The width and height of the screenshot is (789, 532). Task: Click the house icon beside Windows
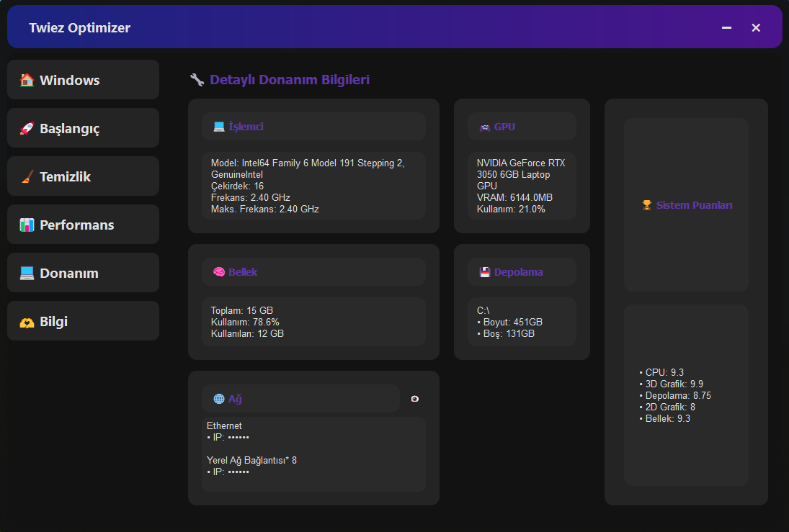tap(27, 79)
